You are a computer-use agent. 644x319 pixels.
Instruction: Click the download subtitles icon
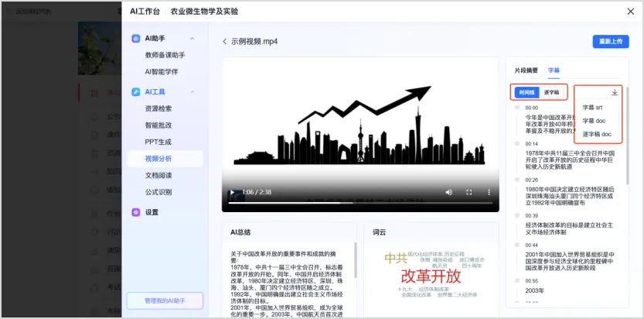click(615, 92)
